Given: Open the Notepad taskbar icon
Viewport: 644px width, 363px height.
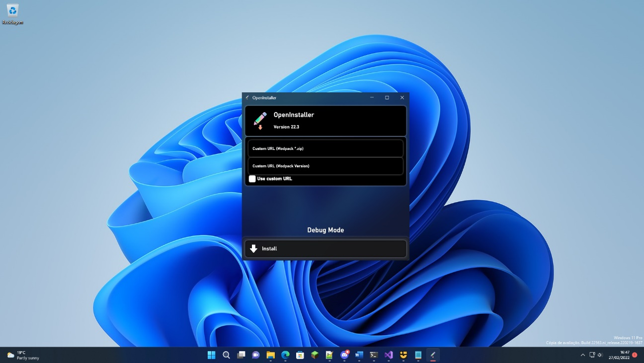Looking at the screenshot, I should (x=418, y=355).
